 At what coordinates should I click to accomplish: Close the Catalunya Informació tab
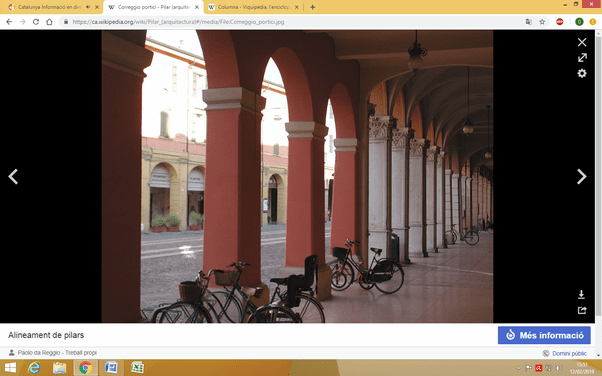tap(97, 7)
